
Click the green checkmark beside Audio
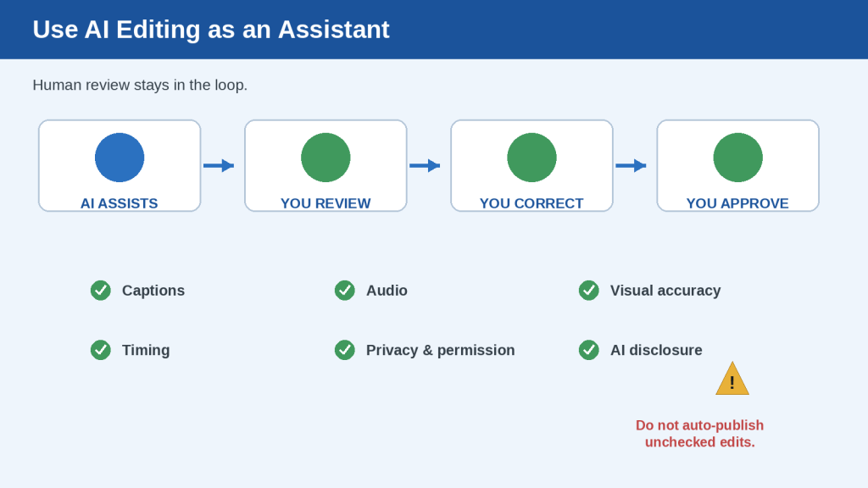pyautogui.click(x=345, y=291)
